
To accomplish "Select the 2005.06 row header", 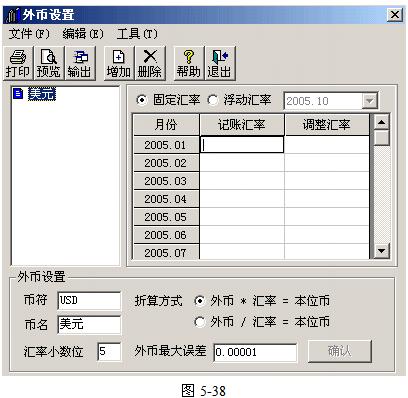I will (x=166, y=235).
